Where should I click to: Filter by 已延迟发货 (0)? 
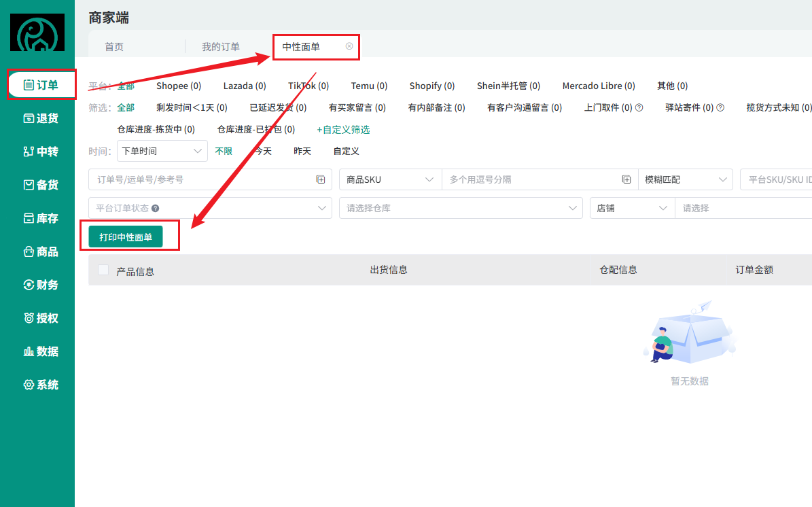278,107
